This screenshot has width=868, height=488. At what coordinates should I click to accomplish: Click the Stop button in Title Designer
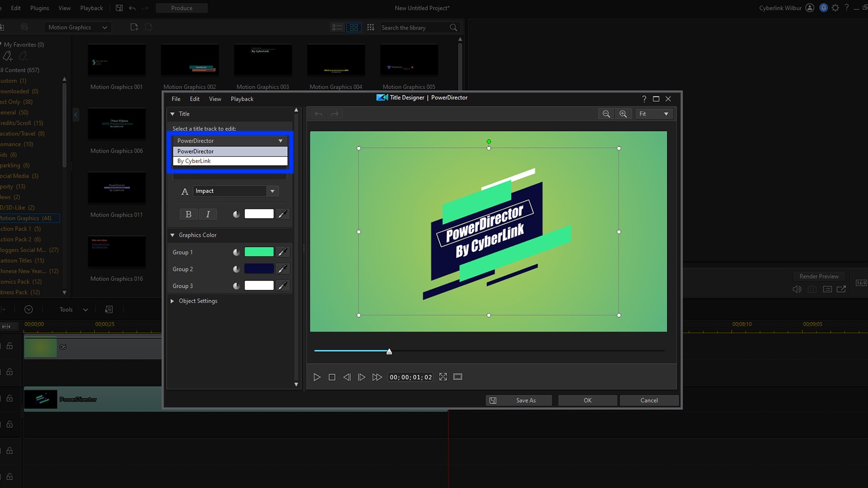(332, 377)
